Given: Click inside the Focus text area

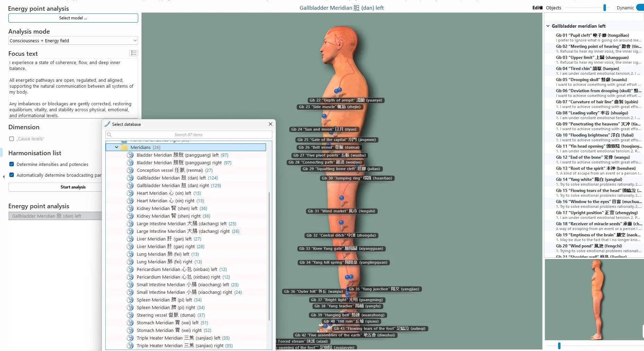Looking at the screenshot, I should (73, 89).
